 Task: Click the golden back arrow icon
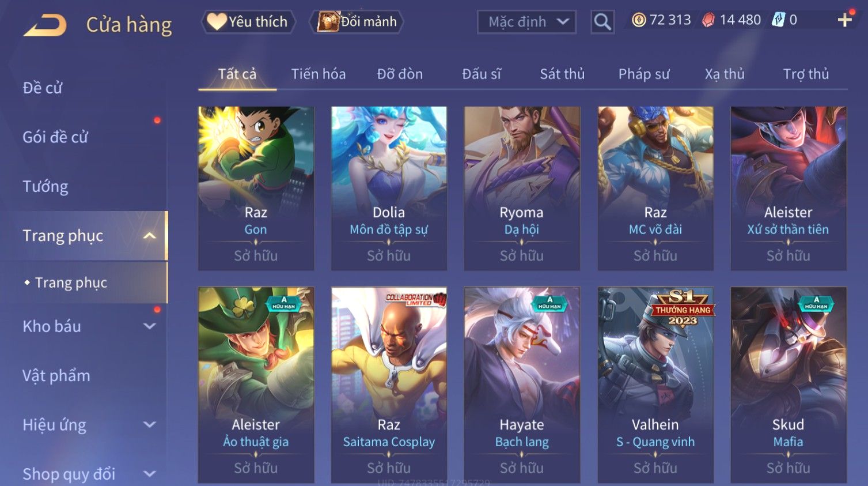45,25
